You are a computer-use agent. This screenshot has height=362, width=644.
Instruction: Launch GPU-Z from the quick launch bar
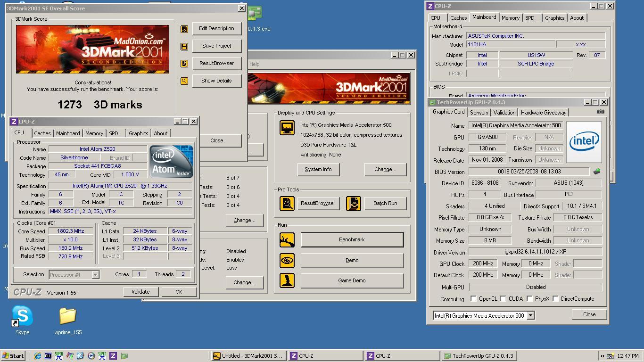(124, 356)
